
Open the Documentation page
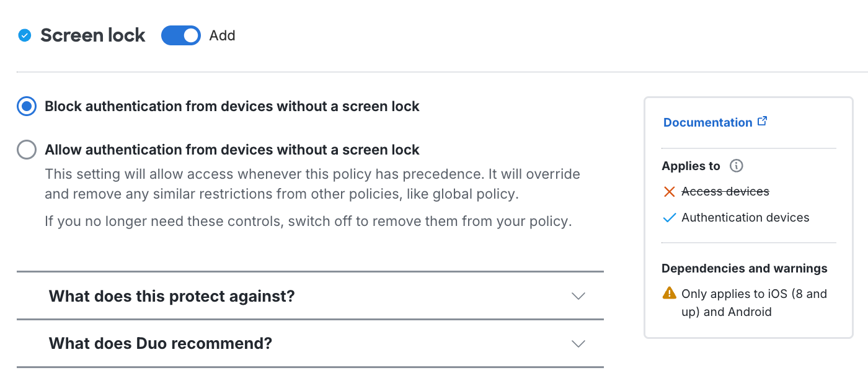coord(708,122)
